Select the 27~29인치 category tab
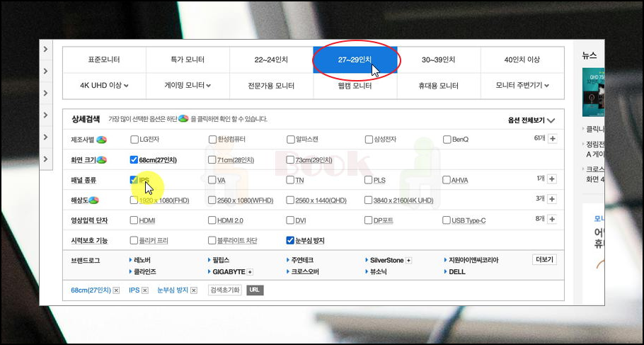Image resolution: width=644 pixels, height=345 pixels. click(355, 60)
